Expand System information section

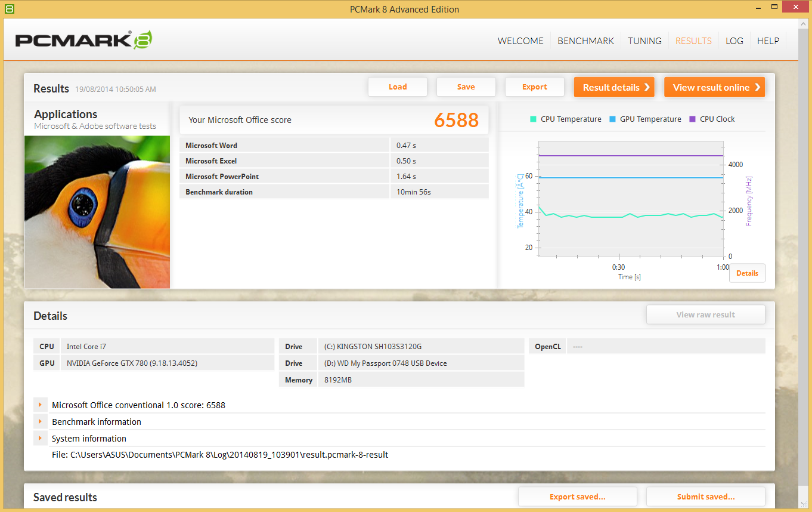[40, 439]
